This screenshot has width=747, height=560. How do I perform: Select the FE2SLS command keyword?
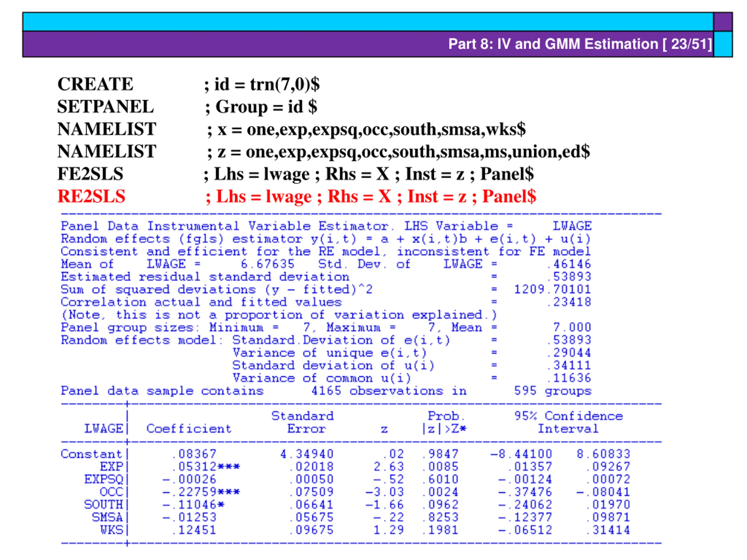tap(90, 174)
